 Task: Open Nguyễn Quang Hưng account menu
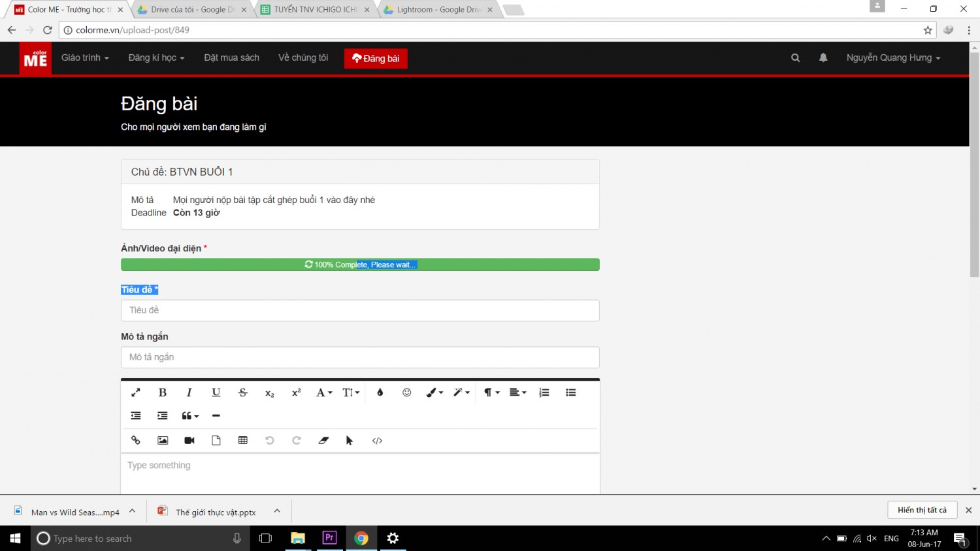click(x=894, y=58)
